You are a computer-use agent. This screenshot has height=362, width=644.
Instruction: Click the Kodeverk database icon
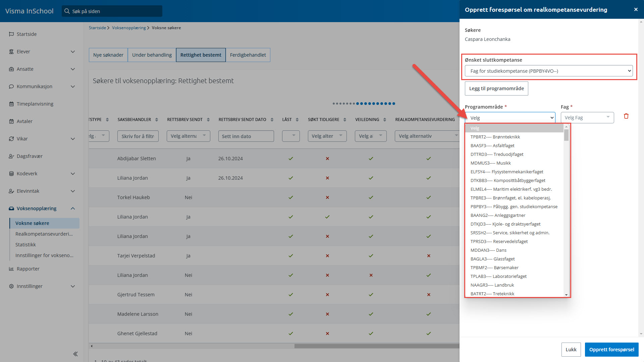point(11,174)
